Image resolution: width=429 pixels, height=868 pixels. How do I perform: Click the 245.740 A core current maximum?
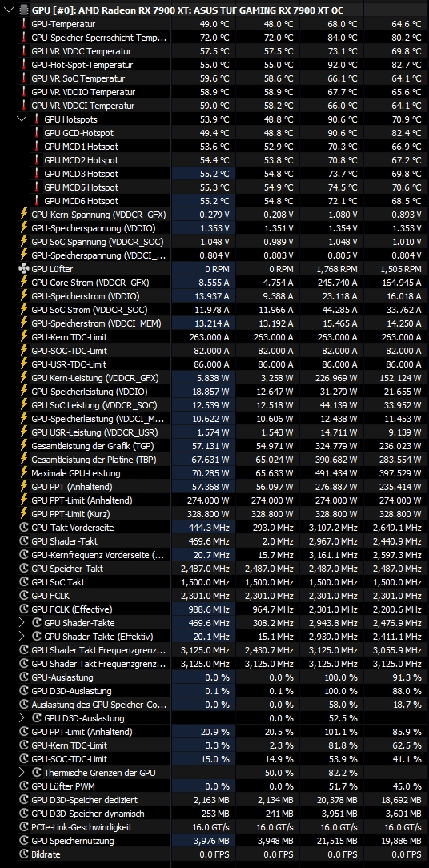point(337,283)
